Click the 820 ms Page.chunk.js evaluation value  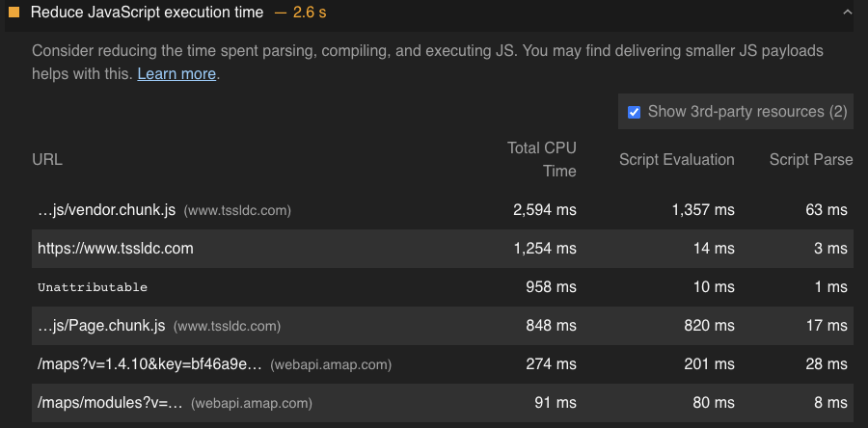click(x=709, y=326)
